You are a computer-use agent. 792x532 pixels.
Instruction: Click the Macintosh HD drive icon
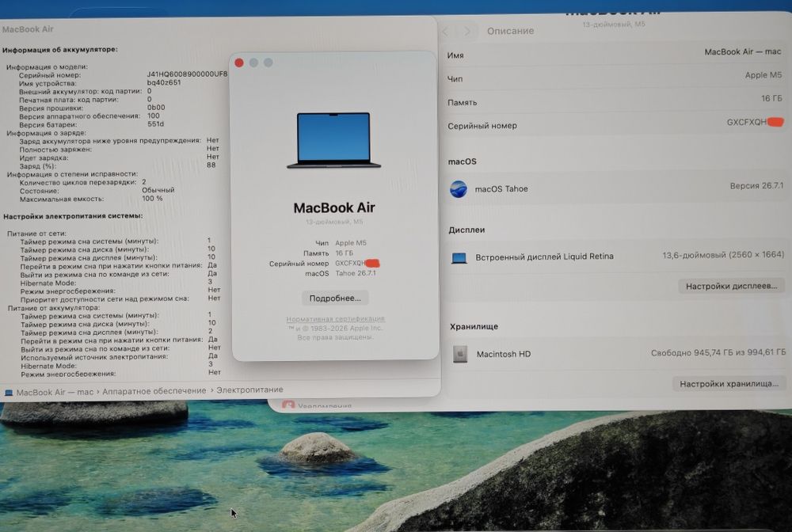tap(459, 355)
